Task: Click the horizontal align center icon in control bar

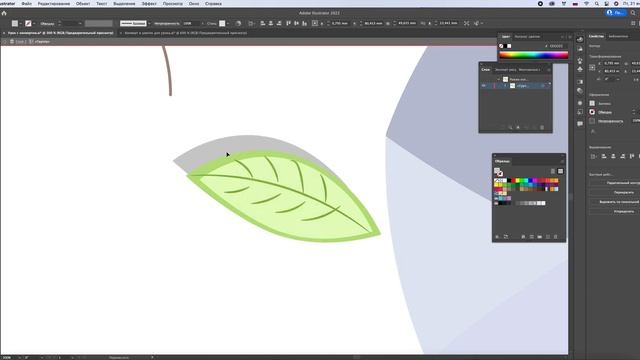Action: 271,23
